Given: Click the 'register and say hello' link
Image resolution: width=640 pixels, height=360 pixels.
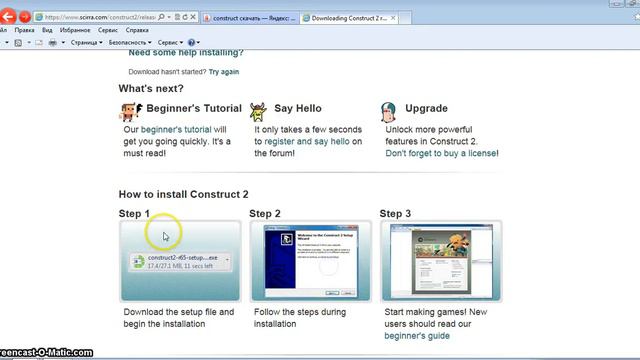Looking at the screenshot, I should [x=307, y=142].
